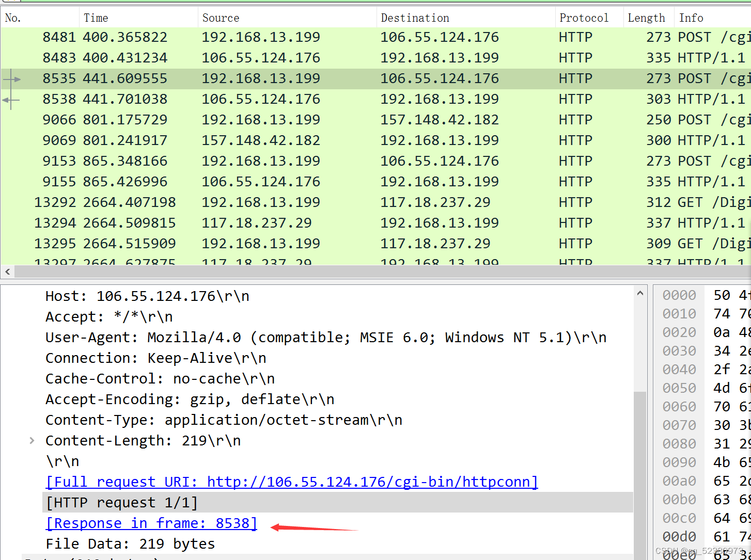Select highlighted packet 8535 row
This screenshot has width=751, height=560.
(375, 78)
